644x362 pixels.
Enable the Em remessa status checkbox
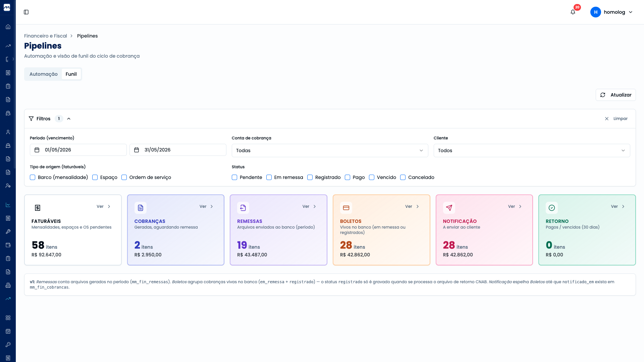(x=269, y=177)
